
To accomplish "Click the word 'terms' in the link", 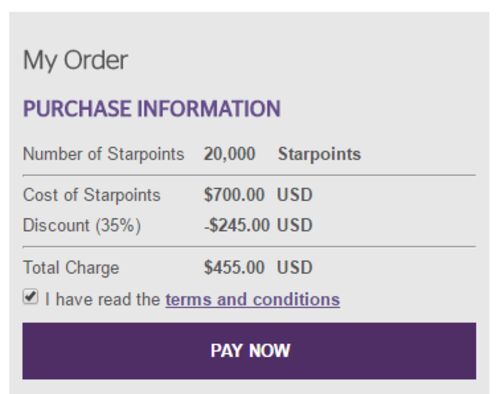I will pos(189,299).
